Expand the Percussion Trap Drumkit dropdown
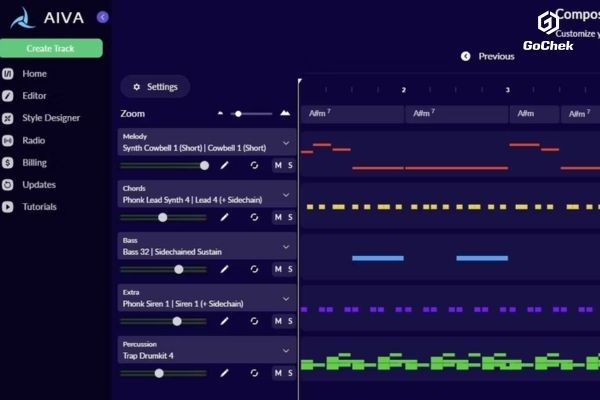 [286, 351]
